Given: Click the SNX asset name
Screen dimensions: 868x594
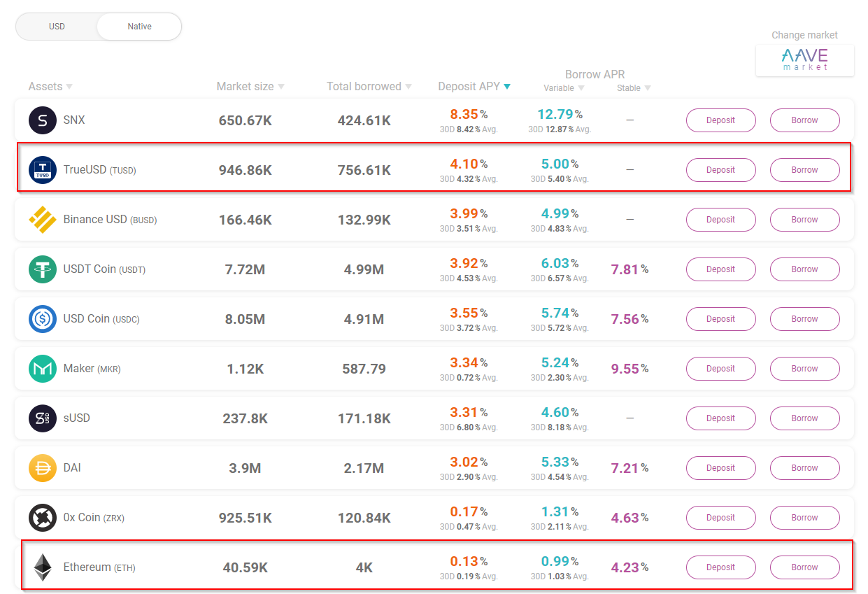Looking at the screenshot, I should (x=74, y=120).
